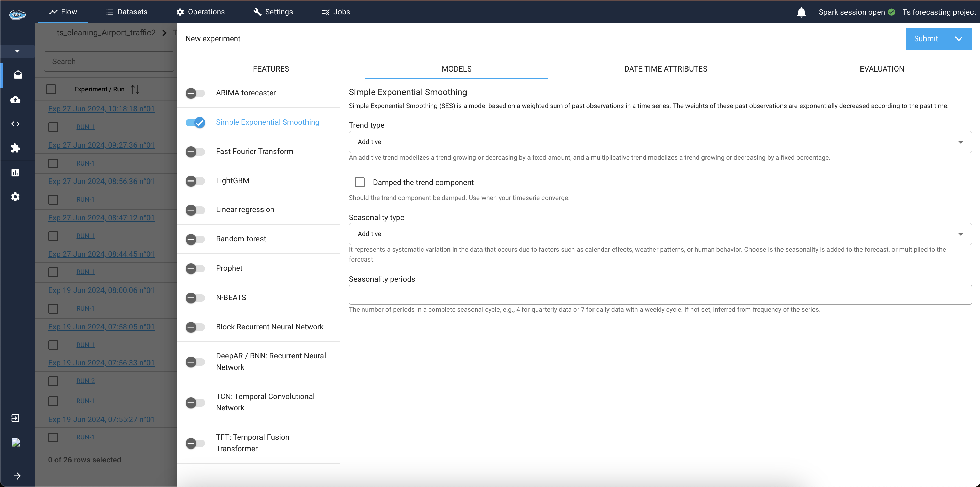980x487 pixels.
Task: Sort by Experiment / Run arrows icon
Action: (135, 89)
